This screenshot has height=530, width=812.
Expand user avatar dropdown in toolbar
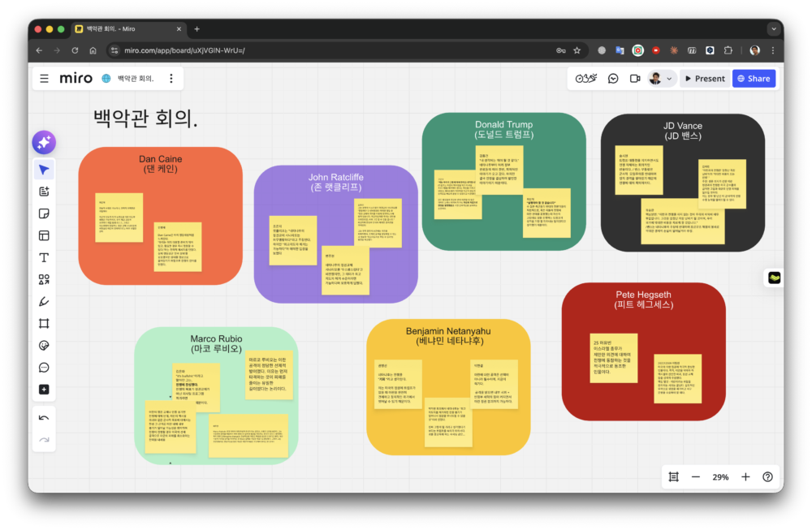pyautogui.click(x=669, y=79)
